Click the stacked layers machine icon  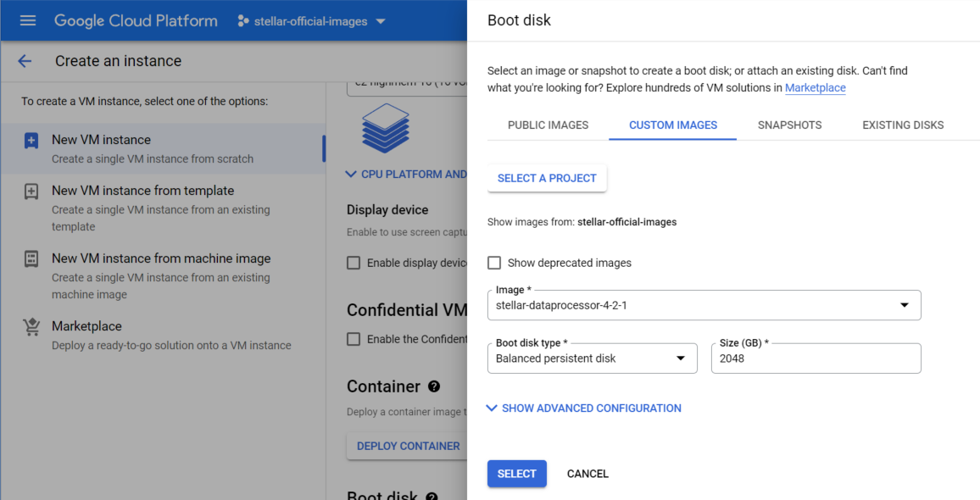(x=385, y=128)
